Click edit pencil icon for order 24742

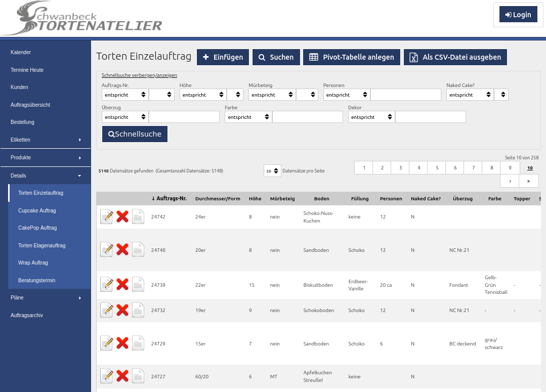[107, 216]
